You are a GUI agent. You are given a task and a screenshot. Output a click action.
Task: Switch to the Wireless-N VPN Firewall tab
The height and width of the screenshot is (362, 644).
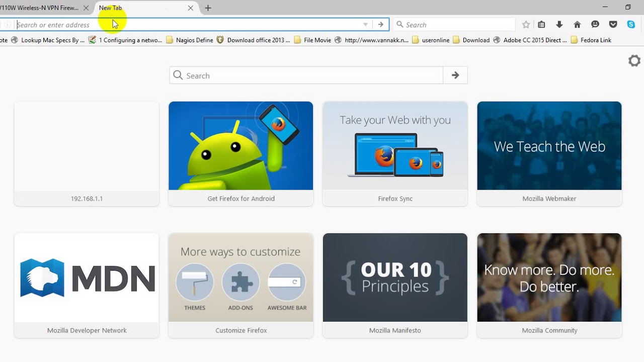43,8
